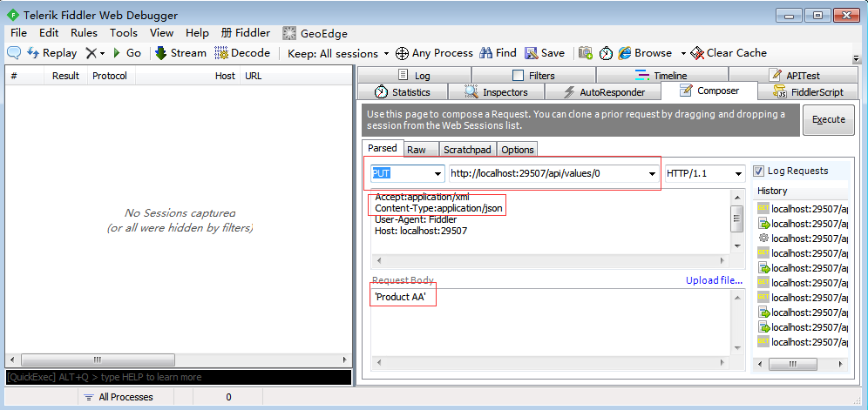868x410 pixels.
Task: Click the Execute button
Action: coord(828,119)
